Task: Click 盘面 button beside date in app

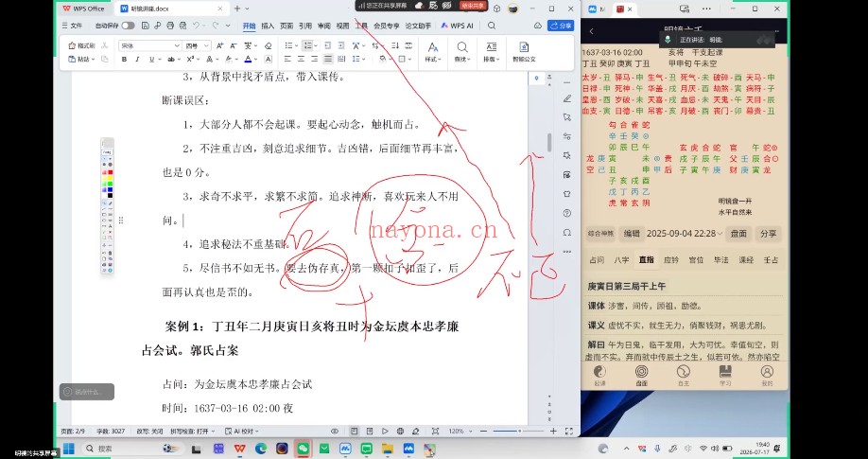Action: click(738, 234)
